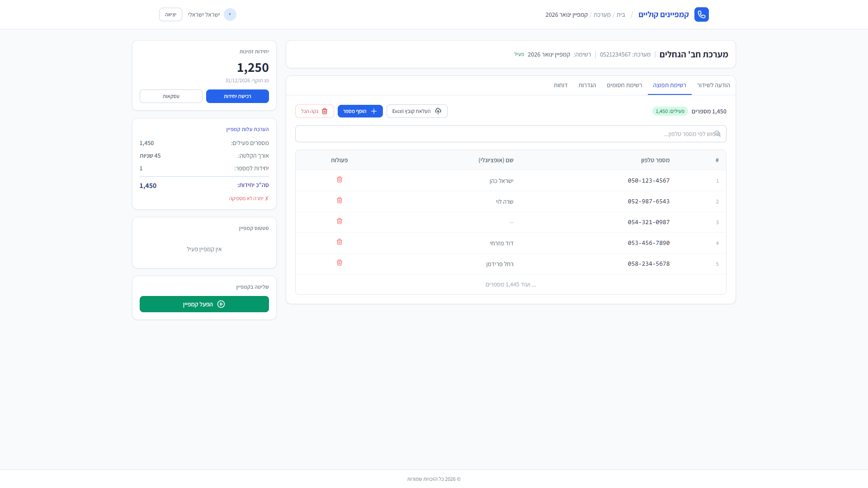The height and width of the screenshot is (488, 868).
Task: Delete the row for רחל פרידמן
Action: click(340, 263)
